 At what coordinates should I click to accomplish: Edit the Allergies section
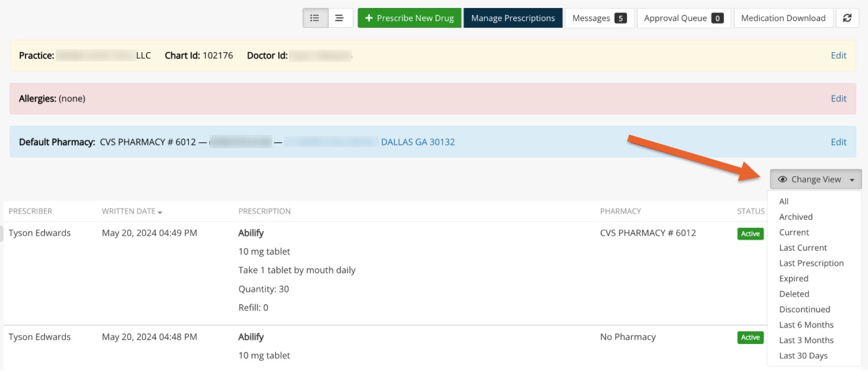pyautogui.click(x=839, y=98)
